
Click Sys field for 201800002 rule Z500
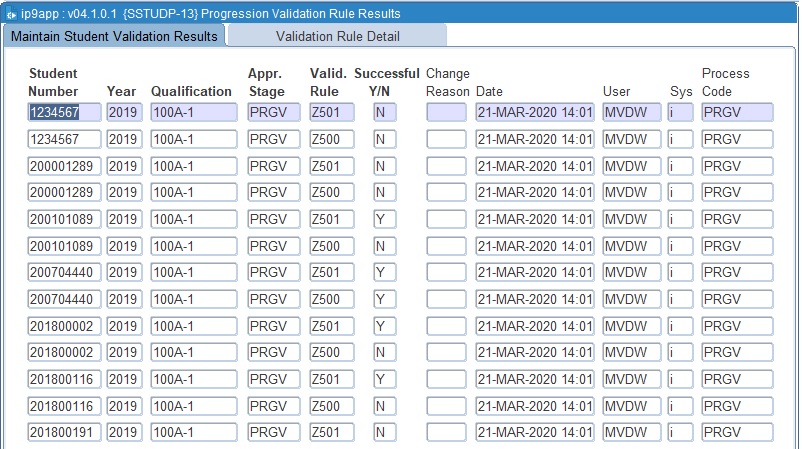click(x=680, y=352)
